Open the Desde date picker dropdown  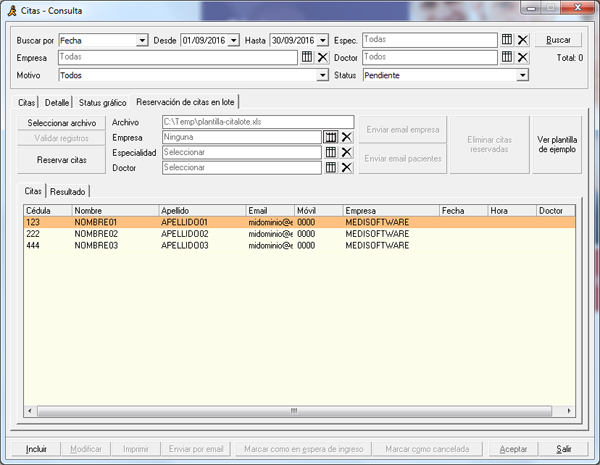click(233, 40)
